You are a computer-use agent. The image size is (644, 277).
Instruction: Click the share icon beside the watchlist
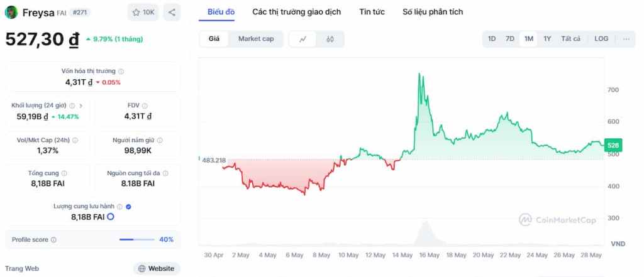[x=172, y=13]
